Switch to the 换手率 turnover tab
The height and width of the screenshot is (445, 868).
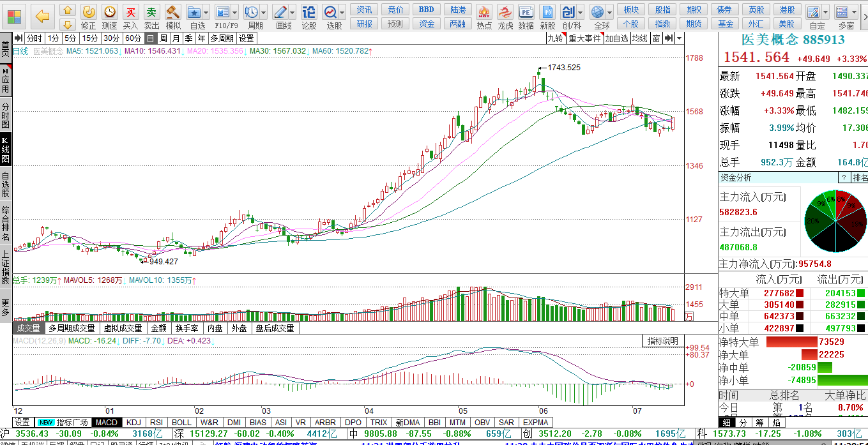coord(187,328)
